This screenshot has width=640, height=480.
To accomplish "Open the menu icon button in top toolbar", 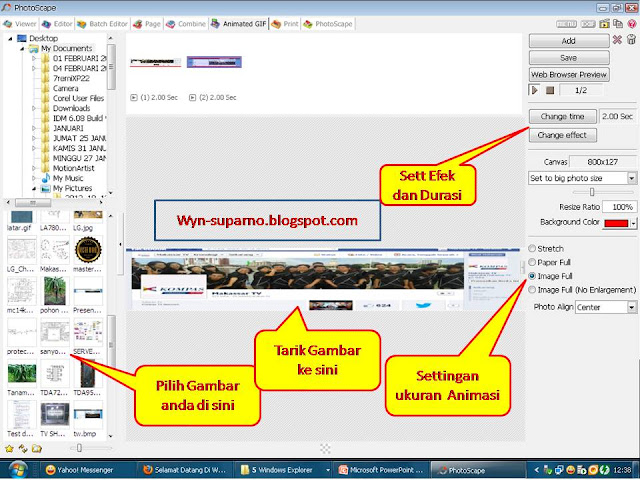I will pyautogui.click(x=567, y=24).
